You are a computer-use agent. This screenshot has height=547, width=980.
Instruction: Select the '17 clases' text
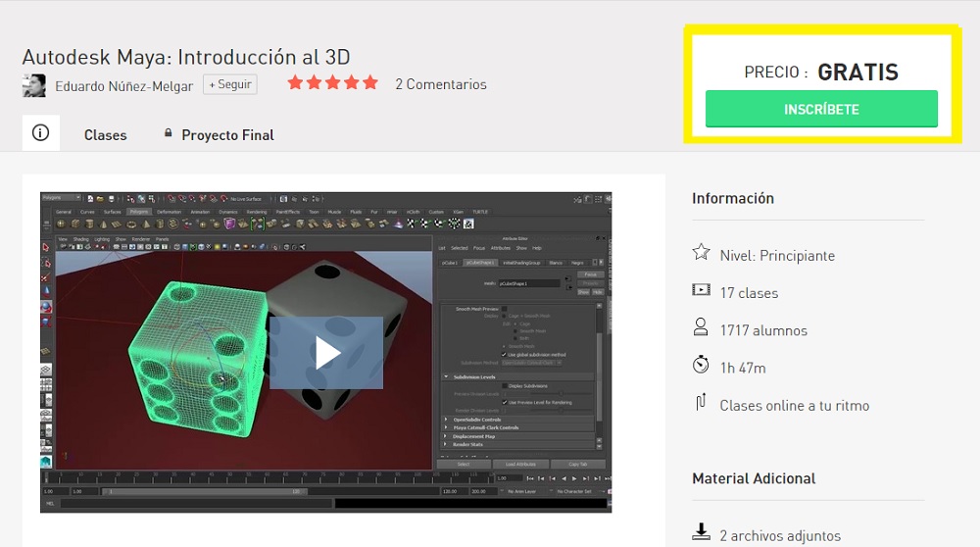(749, 293)
